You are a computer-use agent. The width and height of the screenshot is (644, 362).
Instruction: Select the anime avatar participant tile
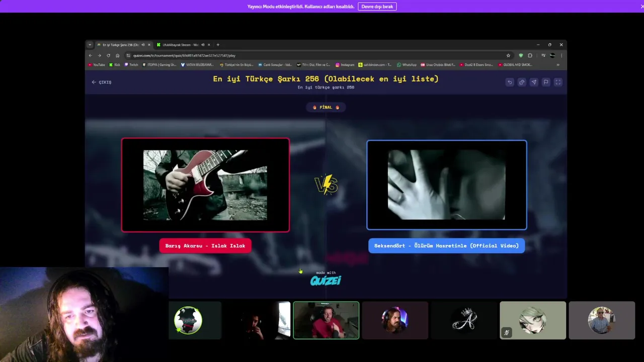pyautogui.click(x=533, y=320)
